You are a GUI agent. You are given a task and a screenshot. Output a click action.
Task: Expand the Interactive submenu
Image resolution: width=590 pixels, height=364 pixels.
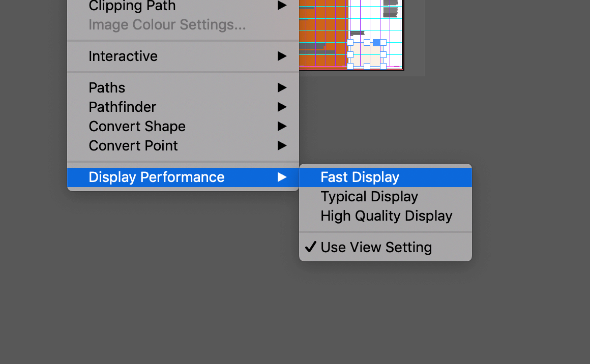pos(123,56)
